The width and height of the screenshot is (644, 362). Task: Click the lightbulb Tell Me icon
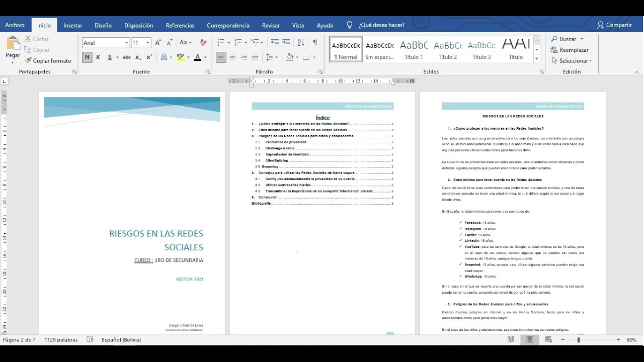tap(350, 25)
